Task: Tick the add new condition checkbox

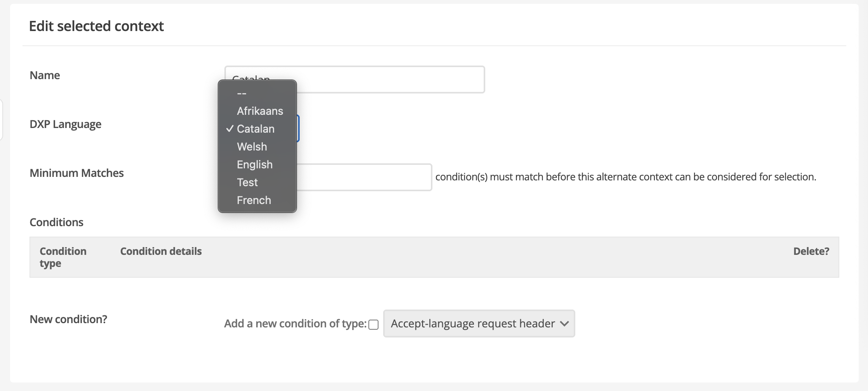Action: (x=373, y=325)
